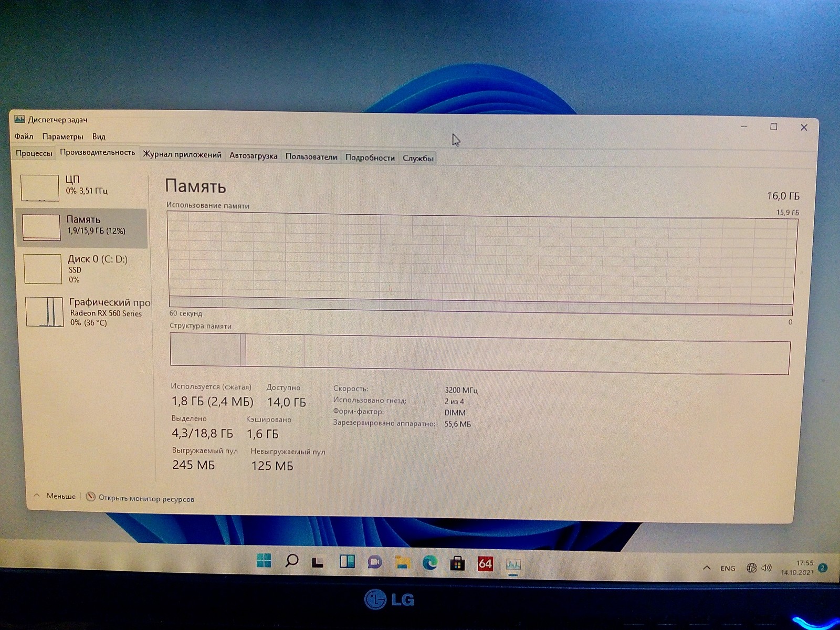Click the 245 МБ paged pool value
The height and width of the screenshot is (630, 840).
click(193, 465)
